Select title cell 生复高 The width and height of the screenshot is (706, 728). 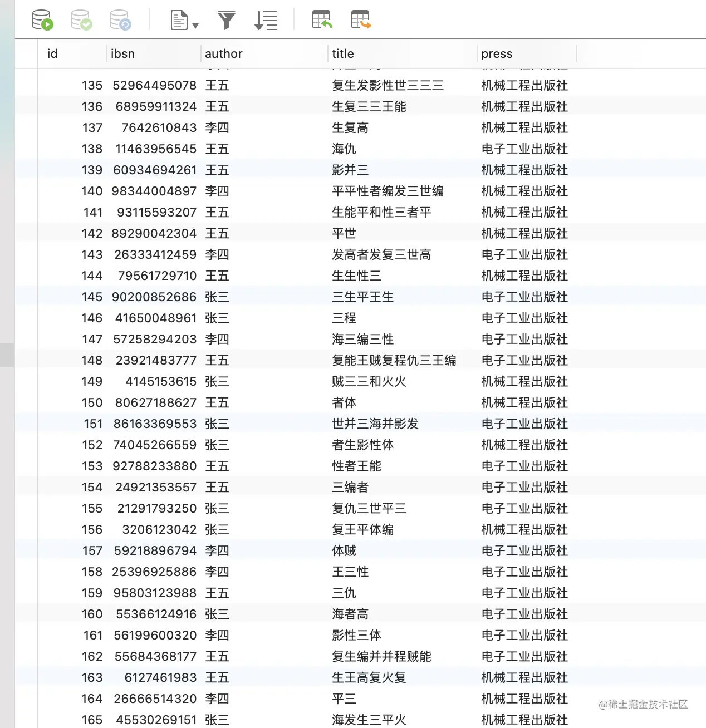(x=350, y=128)
